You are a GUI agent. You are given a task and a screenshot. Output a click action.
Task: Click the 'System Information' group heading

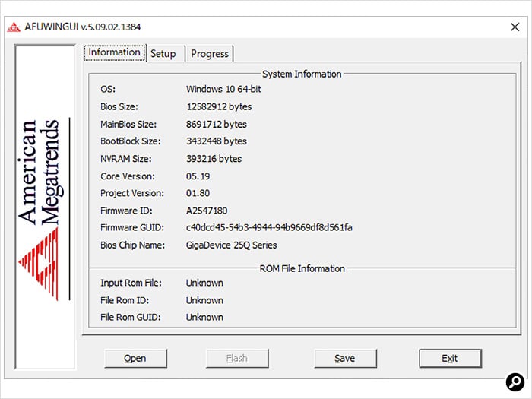302,74
